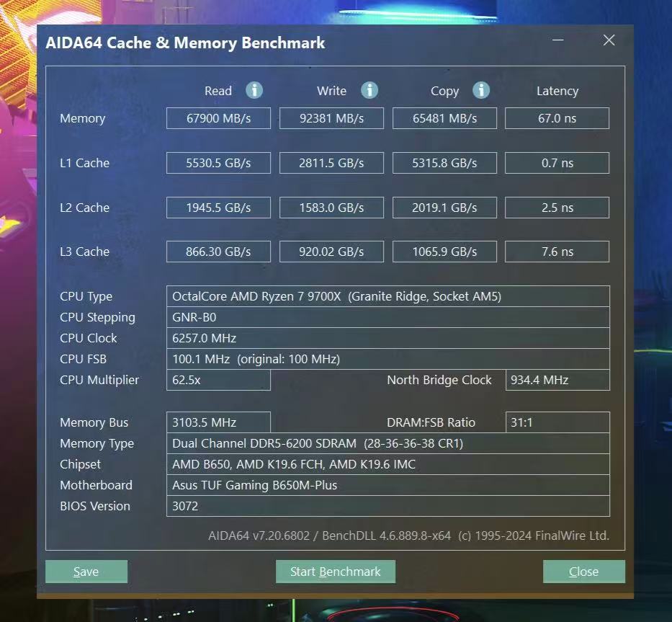
Task: Minimize the AIDA64 benchmark window
Action: (557, 40)
